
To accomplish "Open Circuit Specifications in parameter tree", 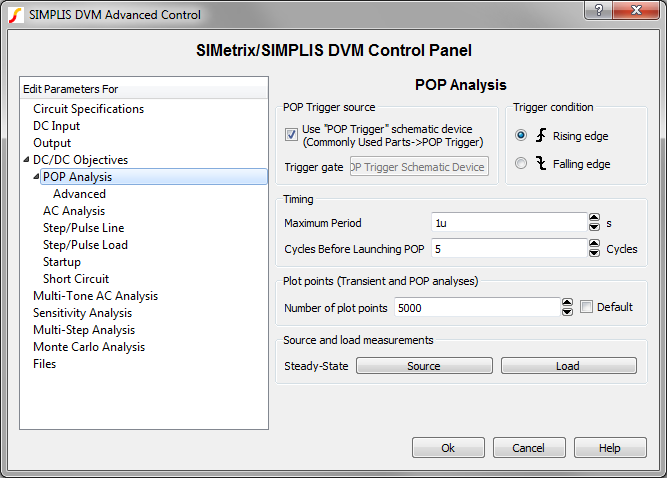I will click(88, 109).
